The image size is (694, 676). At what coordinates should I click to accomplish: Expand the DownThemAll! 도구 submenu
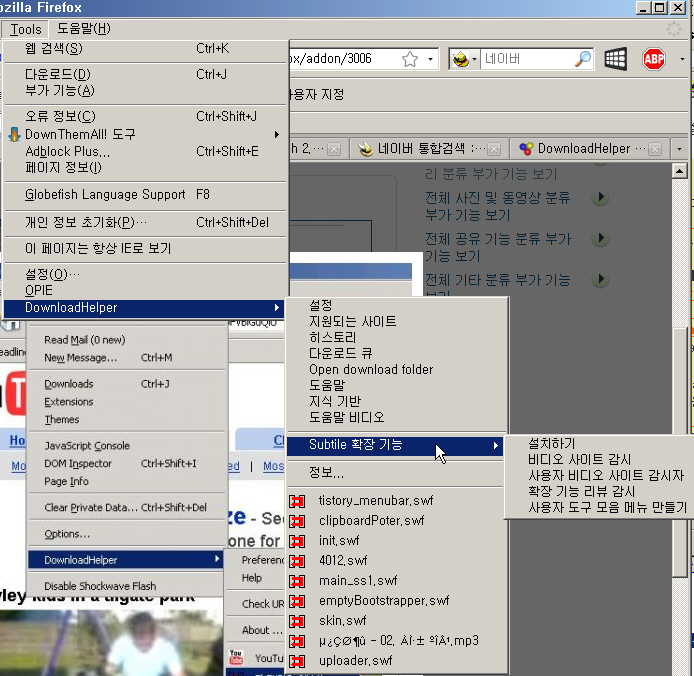tap(277, 134)
